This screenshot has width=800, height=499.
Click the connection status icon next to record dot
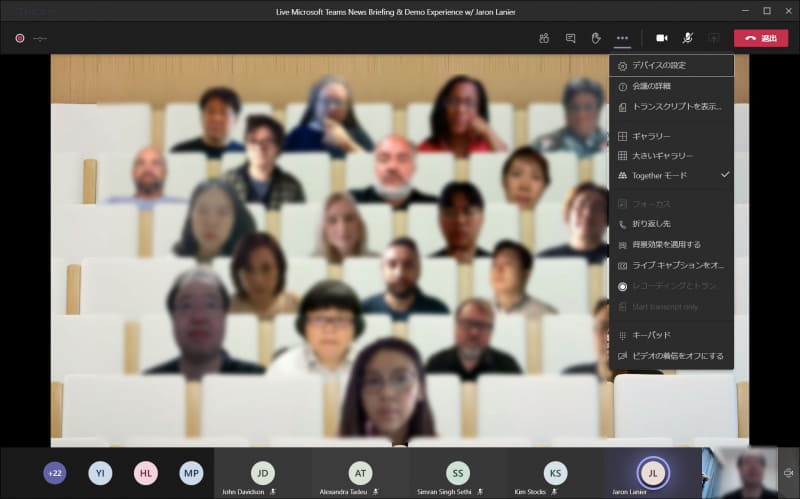click(40, 38)
